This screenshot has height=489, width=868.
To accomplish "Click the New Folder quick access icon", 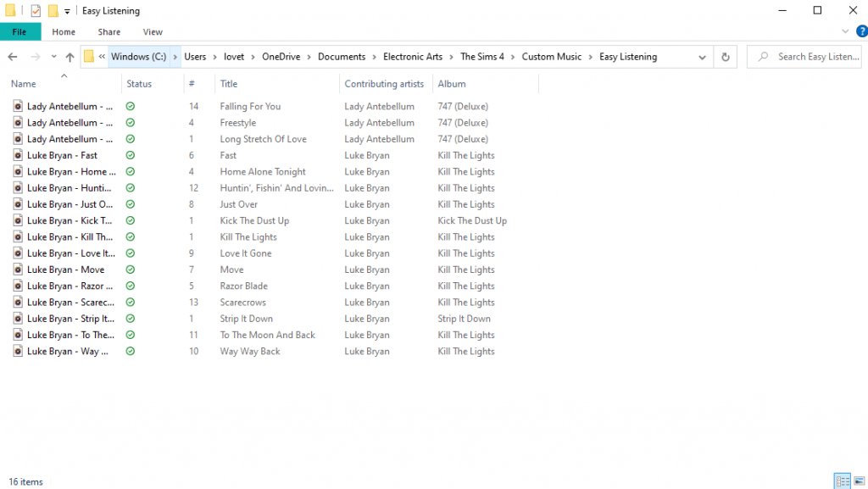I will (53, 10).
